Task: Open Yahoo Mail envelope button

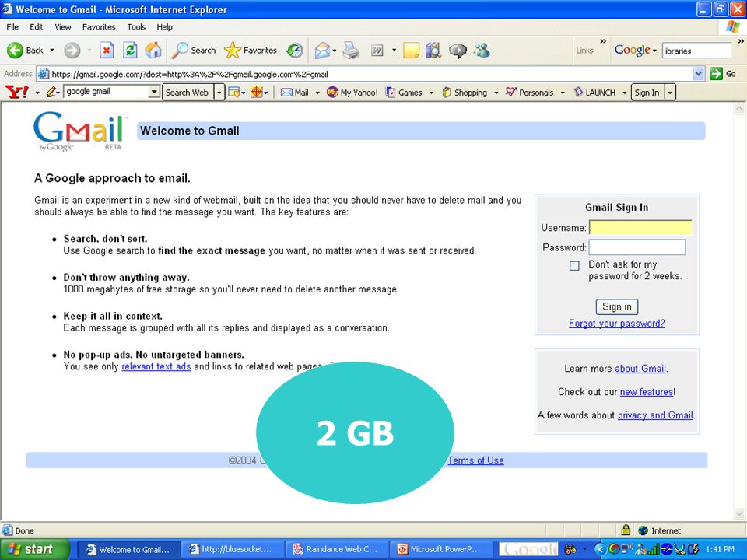Action: click(294, 93)
